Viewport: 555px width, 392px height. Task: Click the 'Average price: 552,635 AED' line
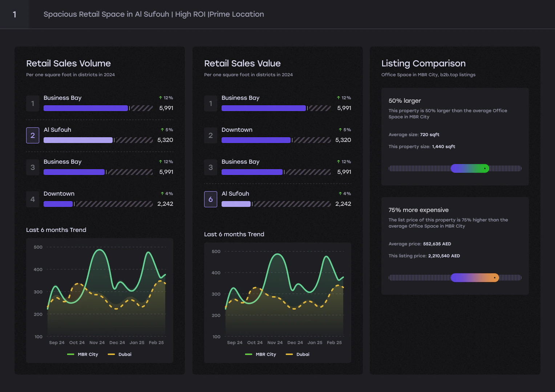(x=420, y=244)
